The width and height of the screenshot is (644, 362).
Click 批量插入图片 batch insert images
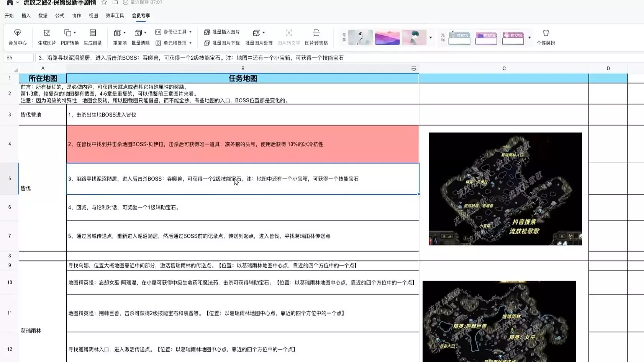(x=222, y=32)
